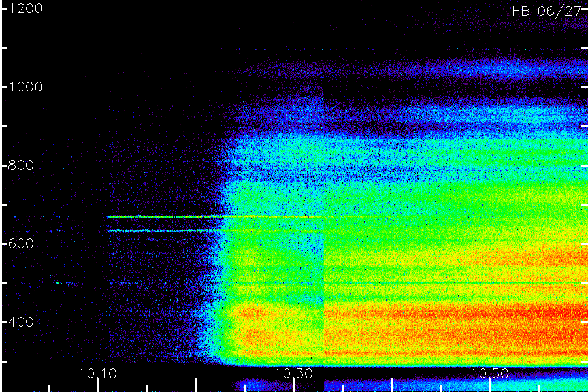
Task: Click the 400 axis label
Action: point(21,322)
